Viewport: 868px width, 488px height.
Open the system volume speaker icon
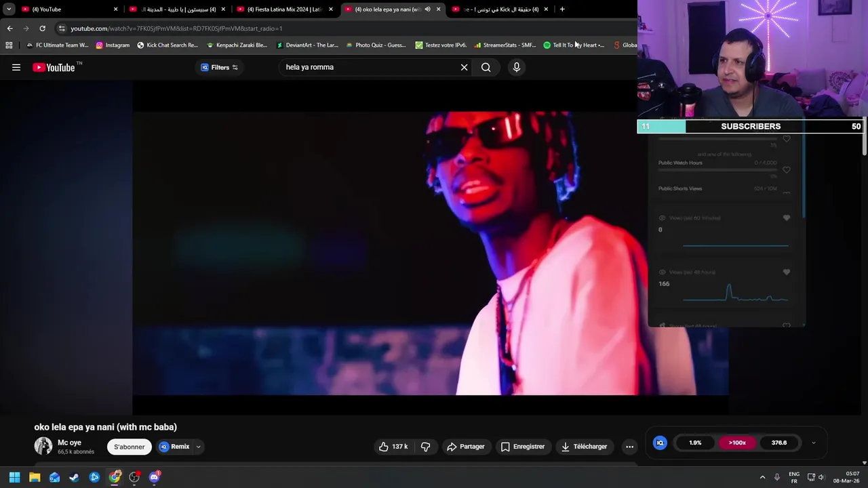(821, 477)
